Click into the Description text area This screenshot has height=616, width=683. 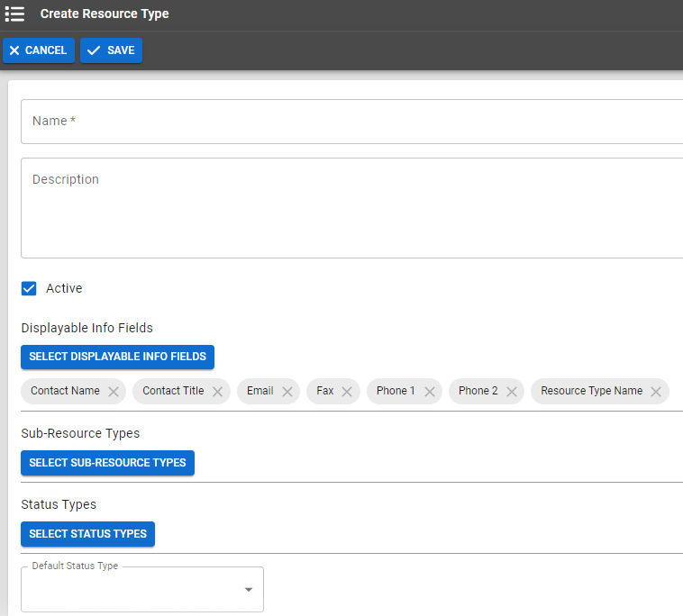(x=352, y=208)
